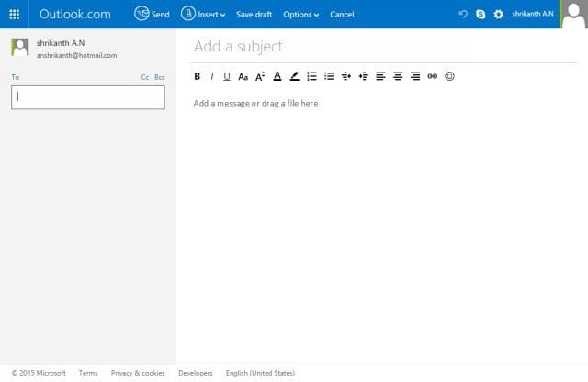Open Privacy & cookies link
Image resolution: width=588 pixels, height=382 pixels.
click(x=138, y=373)
